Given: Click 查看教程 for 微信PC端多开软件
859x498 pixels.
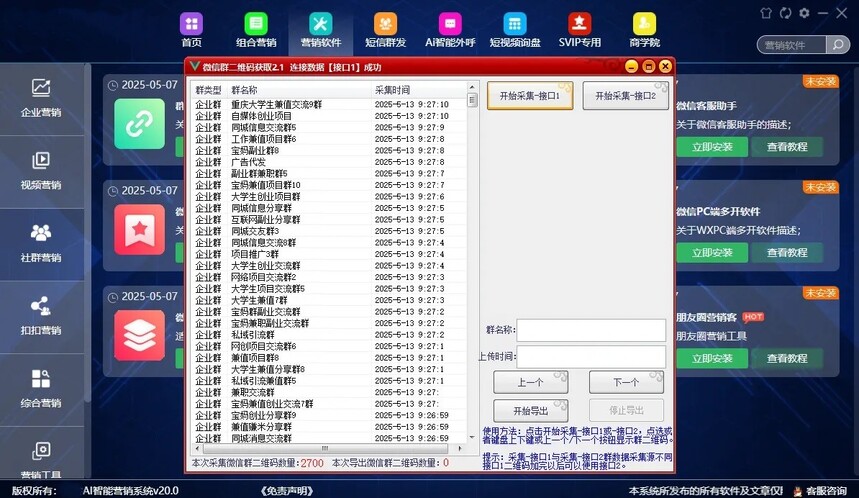Looking at the screenshot, I should 787,253.
